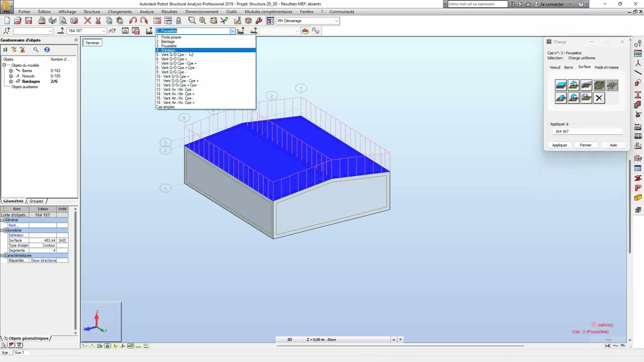Click the Aide button

coord(613,145)
